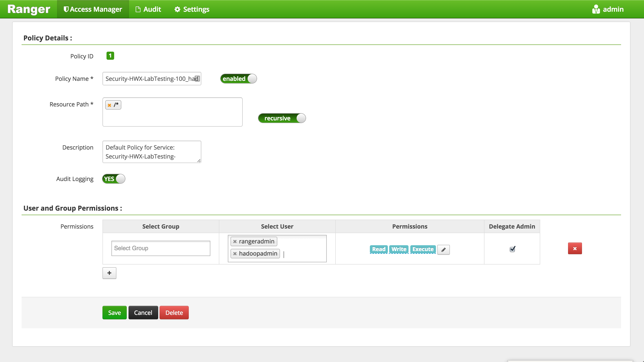
Task: Click the admin user avatar icon
Action: click(596, 9)
